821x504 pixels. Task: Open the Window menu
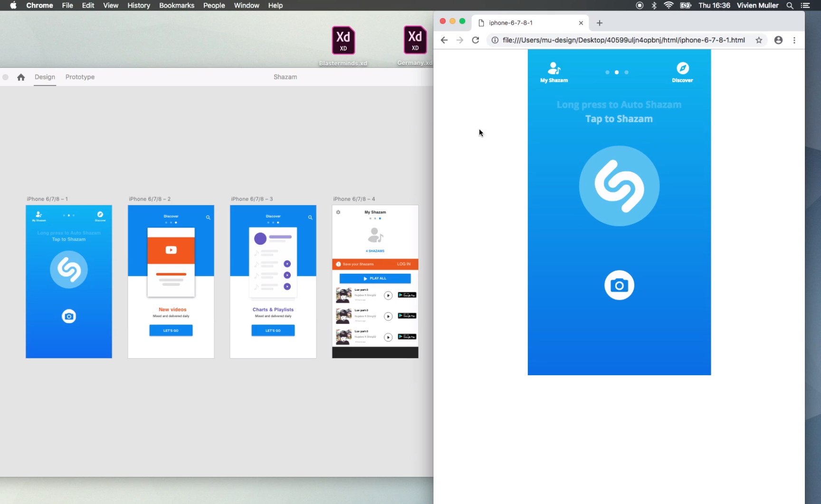[247, 5]
